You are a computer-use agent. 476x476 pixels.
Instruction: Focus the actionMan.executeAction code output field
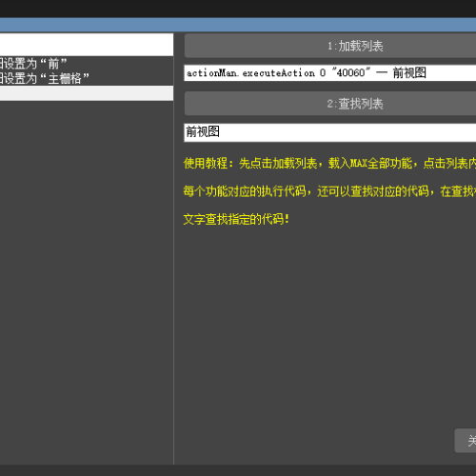pyautogui.click(x=330, y=73)
